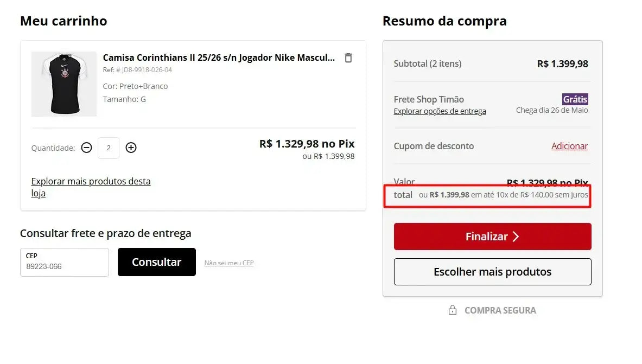Click the Corinthians shirt product title
Viewport: 642px width, 364px height.
(219, 58)
